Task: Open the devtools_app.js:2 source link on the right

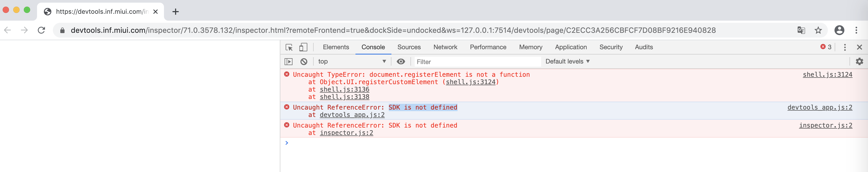Action: (820, 107)
